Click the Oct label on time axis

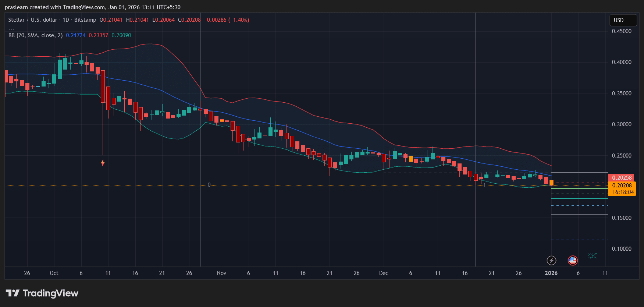(x=54, y=273)
